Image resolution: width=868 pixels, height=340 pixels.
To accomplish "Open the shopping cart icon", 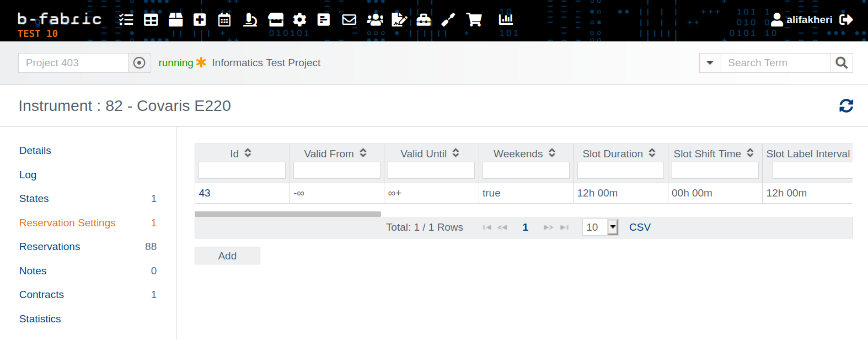I will (474, 20).
